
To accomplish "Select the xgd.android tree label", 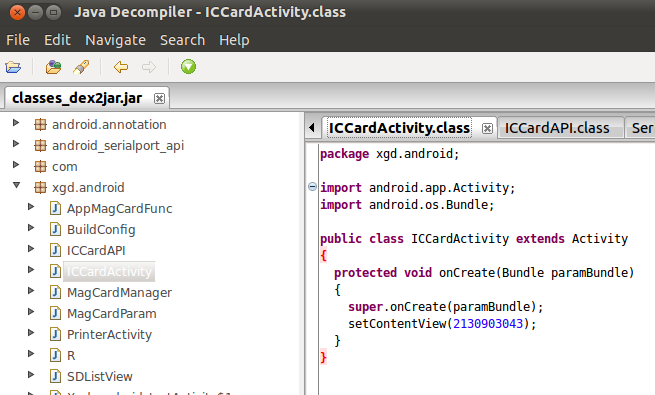I will tap(88, 187).
